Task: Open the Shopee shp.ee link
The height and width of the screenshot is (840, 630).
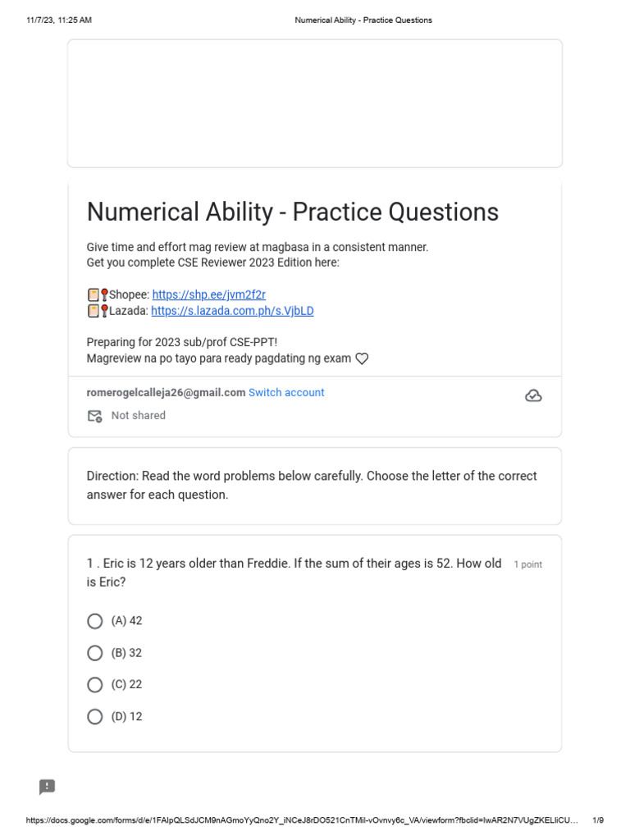Action: [x=208, y=294]
